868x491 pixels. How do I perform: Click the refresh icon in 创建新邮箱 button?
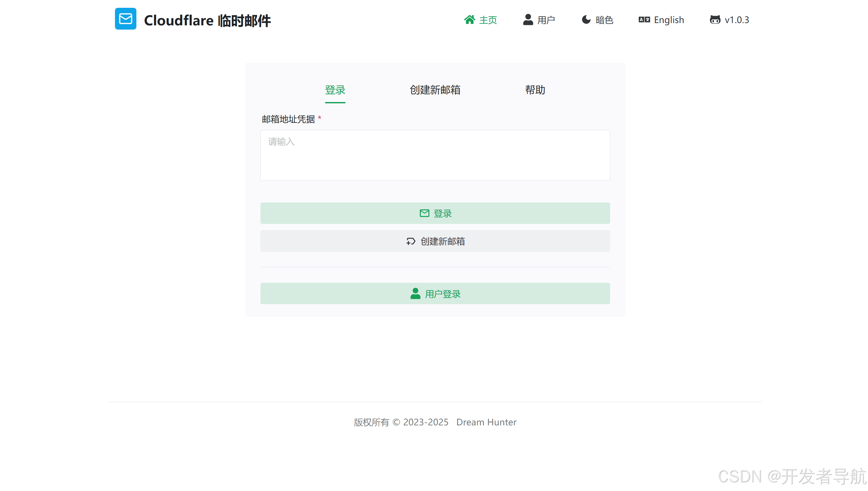point(410,241)
